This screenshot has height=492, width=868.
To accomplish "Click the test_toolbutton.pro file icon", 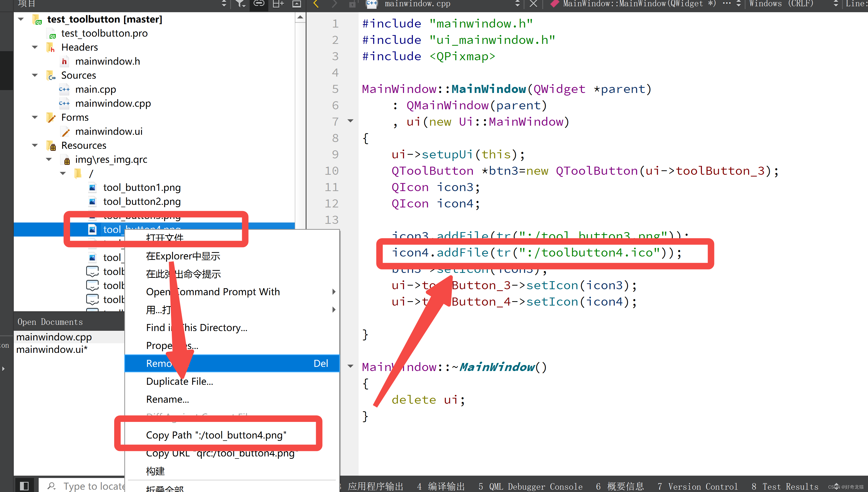I will [52, 34].
